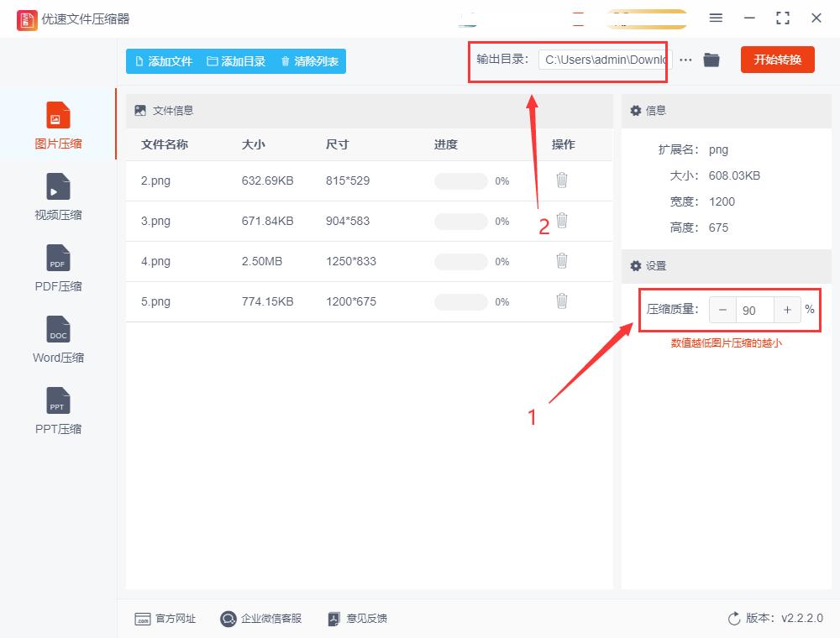The image size is (840, 638).
Task: Delete 5.png from the file list
Action: pyautogui.click(x=561, y=301)
